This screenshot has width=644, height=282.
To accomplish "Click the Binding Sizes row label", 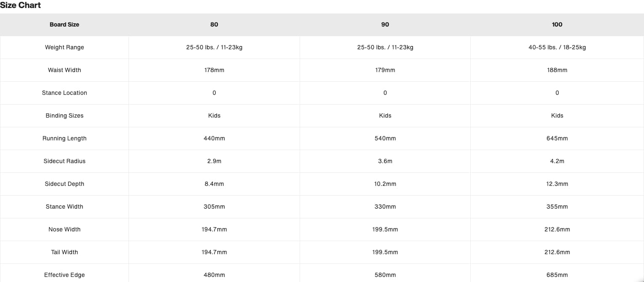I will (64, 115).
